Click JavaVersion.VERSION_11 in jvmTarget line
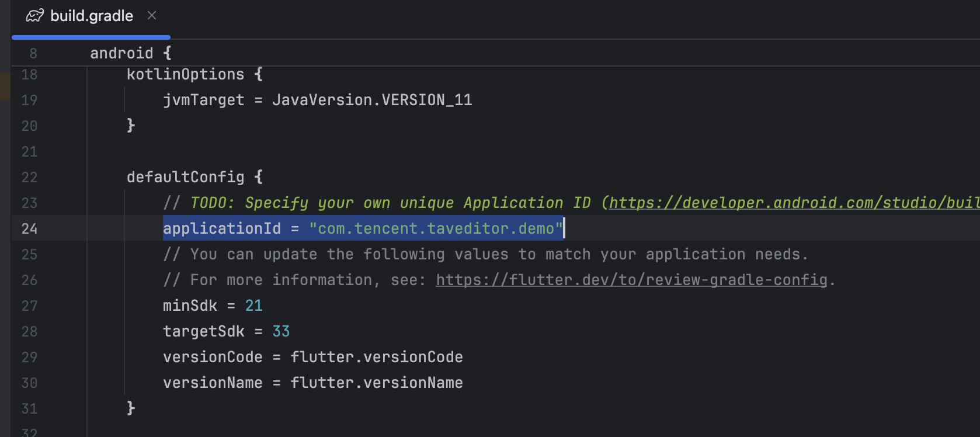The height and width of the screenshot is (437, 980). (x=372, y=100)
